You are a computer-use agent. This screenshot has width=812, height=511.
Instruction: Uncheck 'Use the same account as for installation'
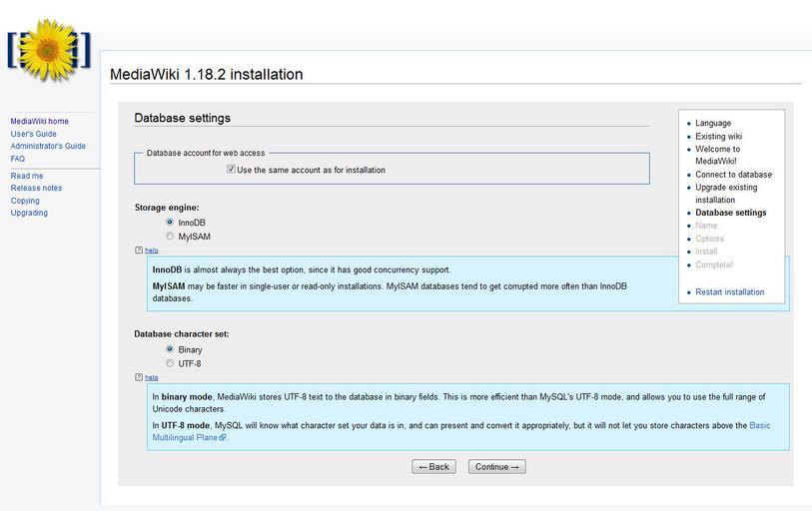tap(231, 170)
